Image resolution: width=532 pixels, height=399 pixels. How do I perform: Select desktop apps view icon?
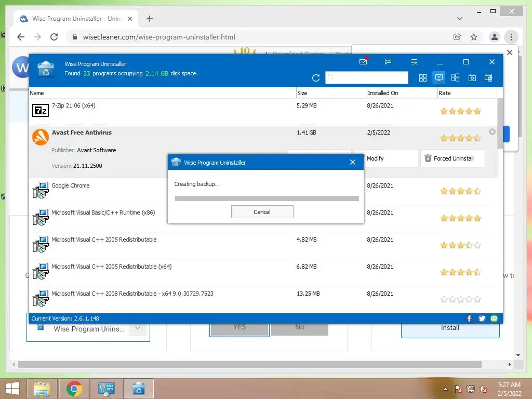pyautogui.click(x=438, y=78)
